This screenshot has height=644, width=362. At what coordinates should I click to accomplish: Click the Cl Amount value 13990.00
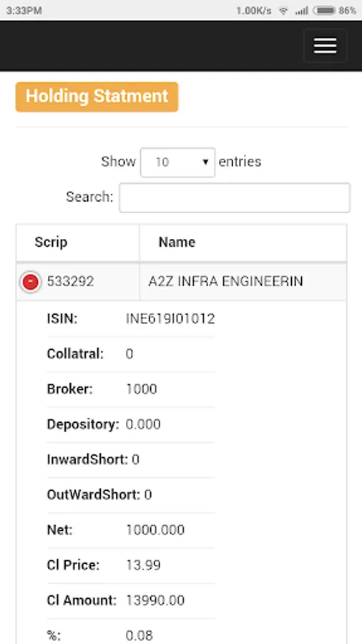(x=155, y=600)
